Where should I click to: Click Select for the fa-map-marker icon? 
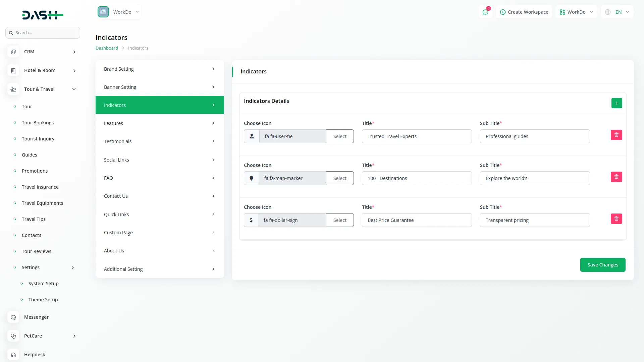[339, 178]
